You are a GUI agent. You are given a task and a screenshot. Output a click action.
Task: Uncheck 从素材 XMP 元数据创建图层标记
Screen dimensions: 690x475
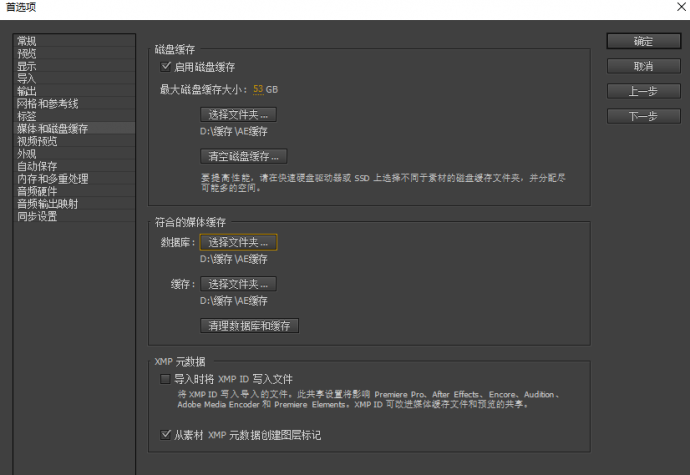(167, 436)
